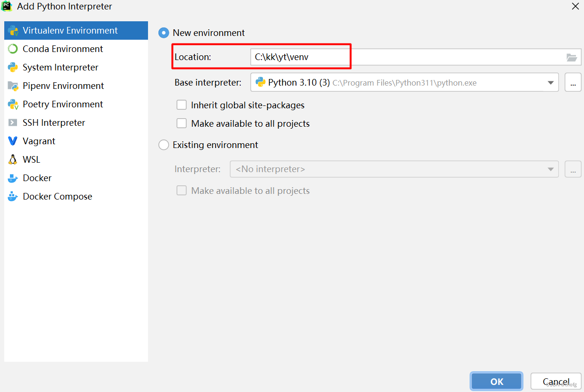Click the Virtualenv Environment icon in the sidebar
Screen dimensions: 584x392
pyautogui.click(x=13, y=31)
